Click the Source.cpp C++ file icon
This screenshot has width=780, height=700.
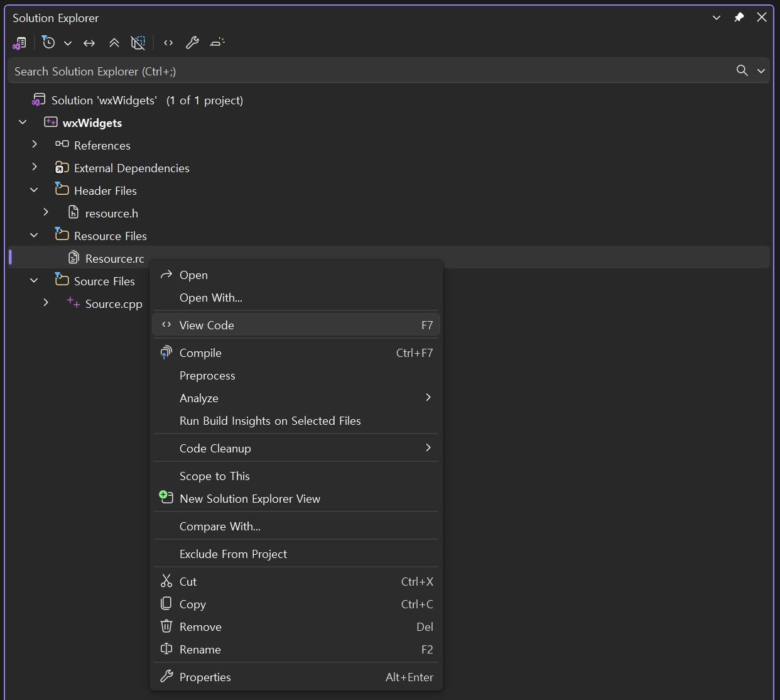click(73, 303)
